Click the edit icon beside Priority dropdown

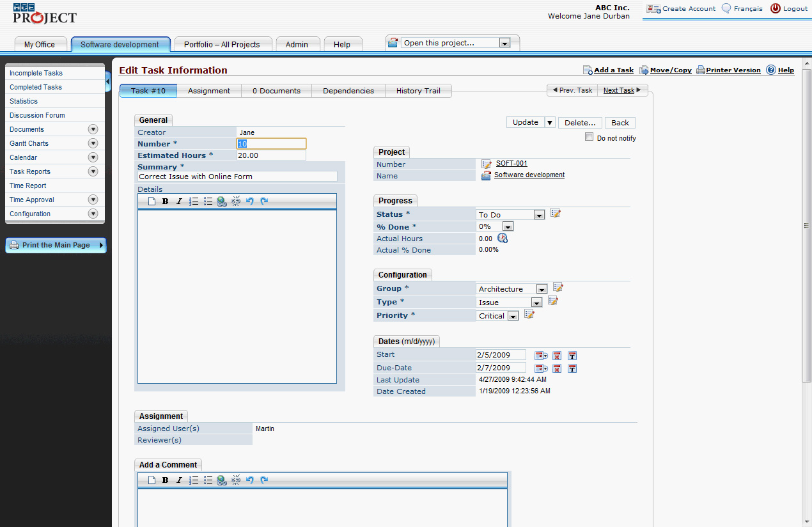click(529, 314)
